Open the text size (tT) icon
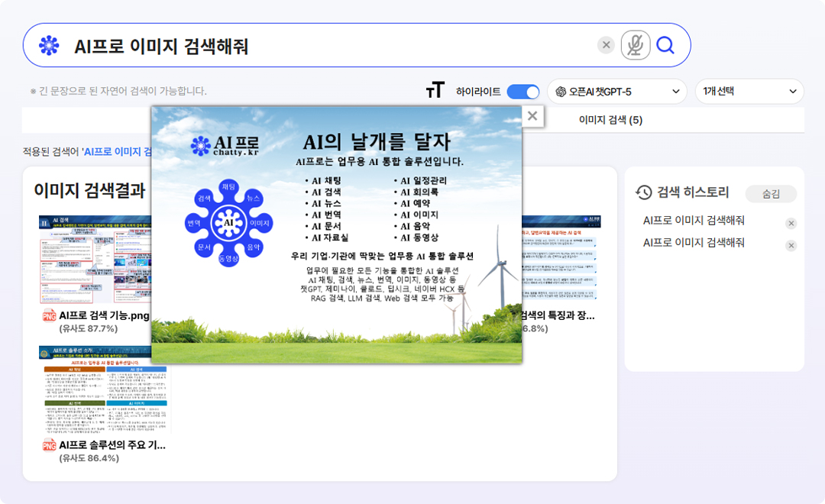Image resolution: width=825 pixels, height=504 pixels. point(435,91)
